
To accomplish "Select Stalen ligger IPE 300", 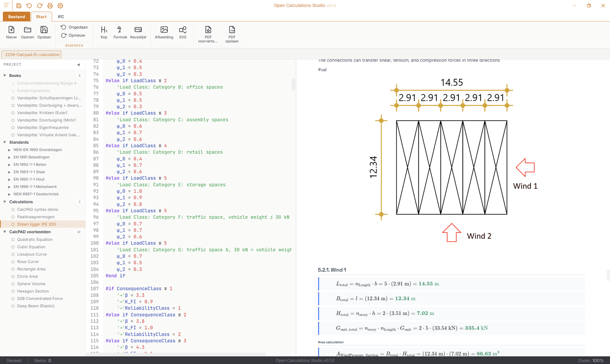I will [x=43, y=224].
